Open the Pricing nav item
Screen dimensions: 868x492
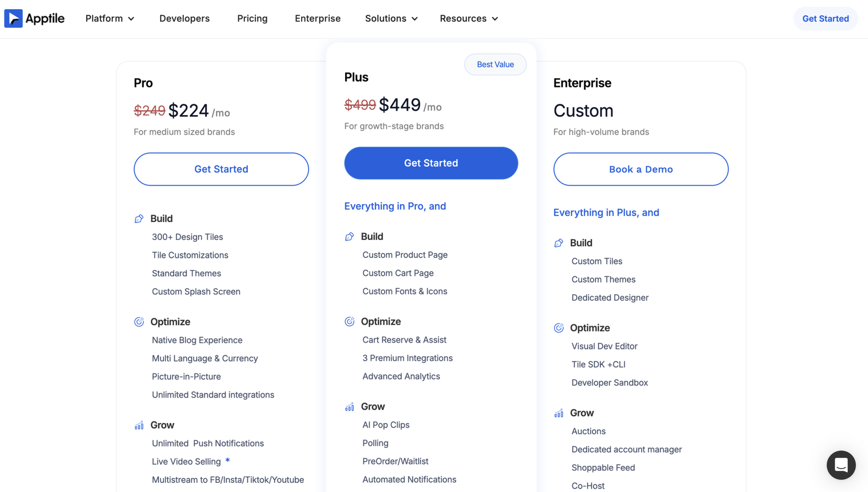[x=252, y=18]
